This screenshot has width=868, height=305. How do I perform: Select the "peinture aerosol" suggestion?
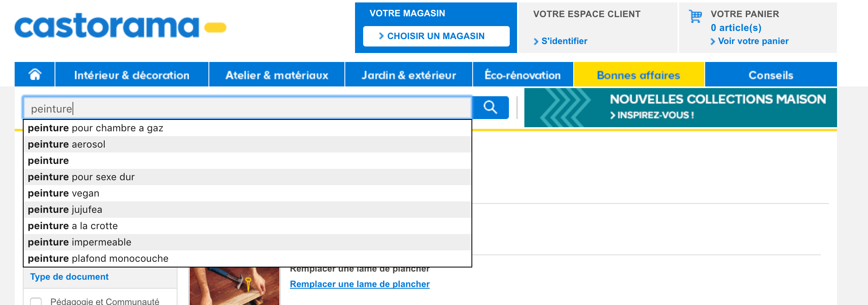[x=66, y=144]
